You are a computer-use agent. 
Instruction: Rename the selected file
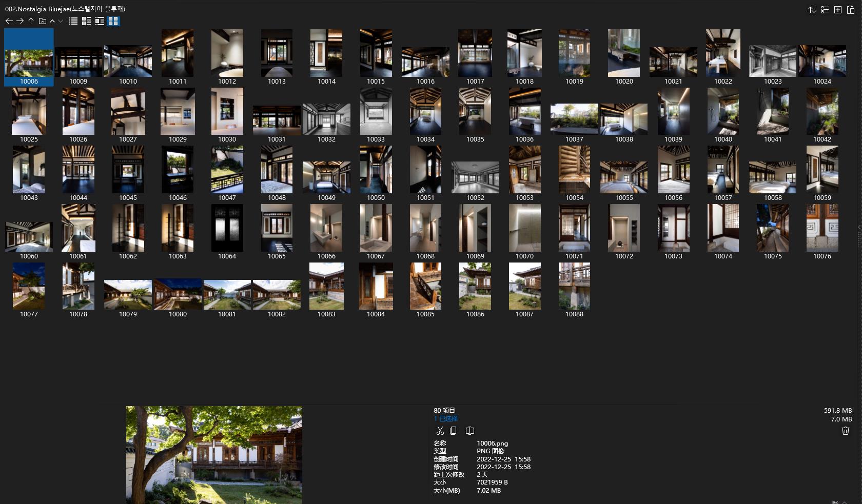click(469, 431)
